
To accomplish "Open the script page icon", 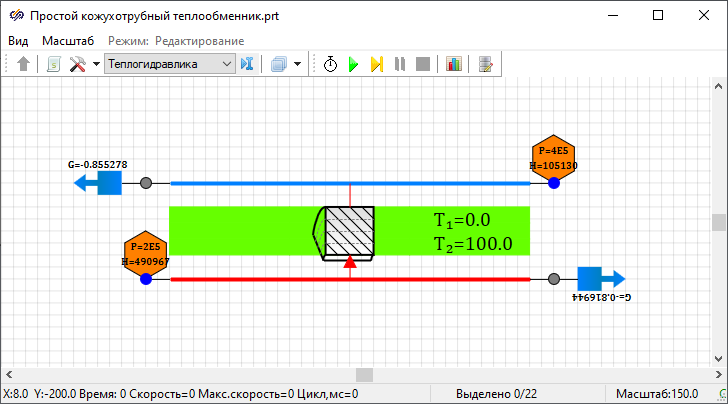I will (53, 64).
